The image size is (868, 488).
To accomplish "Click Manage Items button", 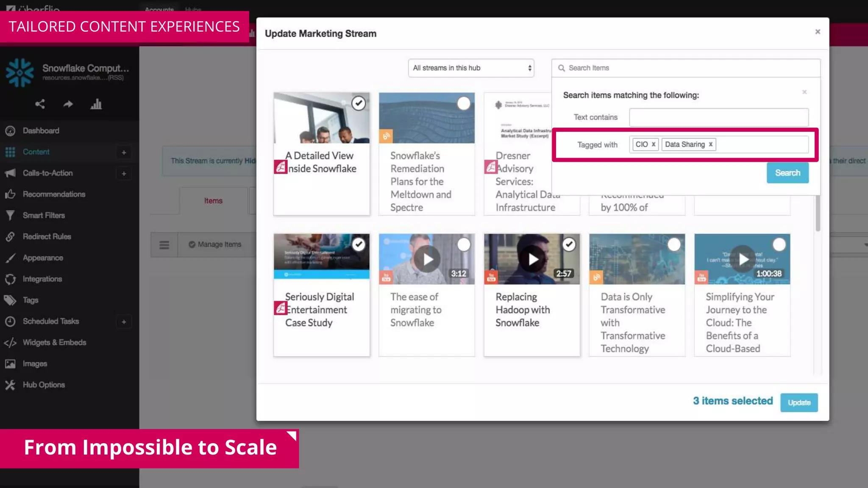I will coord(215,244).
